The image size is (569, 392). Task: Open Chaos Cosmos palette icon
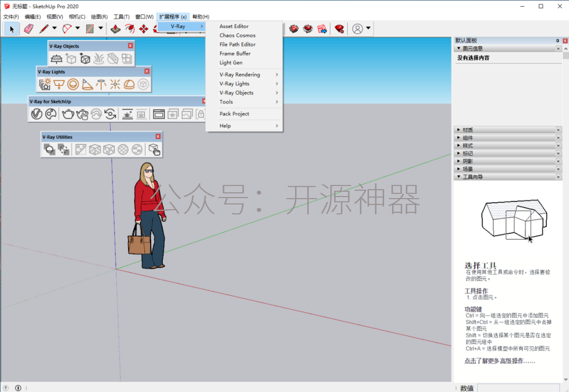[x=51, y=114]
